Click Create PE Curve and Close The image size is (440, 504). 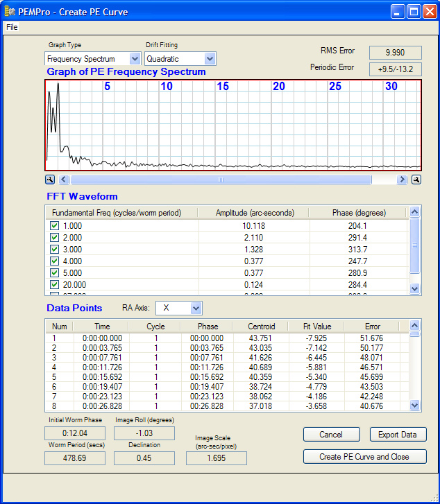[364, 457]
